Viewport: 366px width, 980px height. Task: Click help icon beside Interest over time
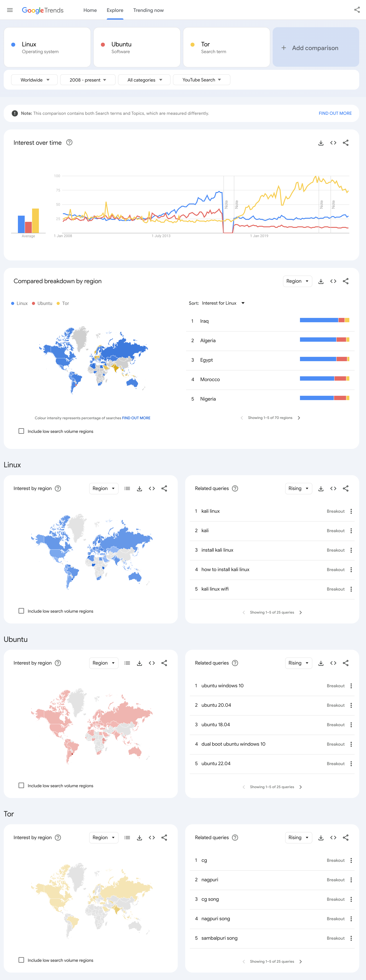pyautogui.click(x=69, y=142)
